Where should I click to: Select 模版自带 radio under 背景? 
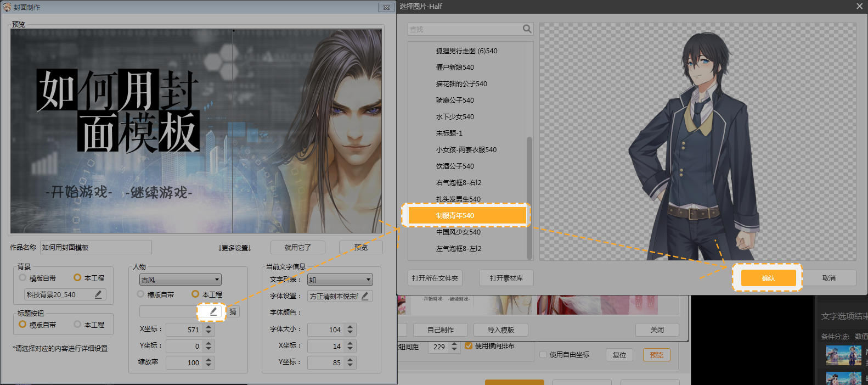click(x=22, y=278)
